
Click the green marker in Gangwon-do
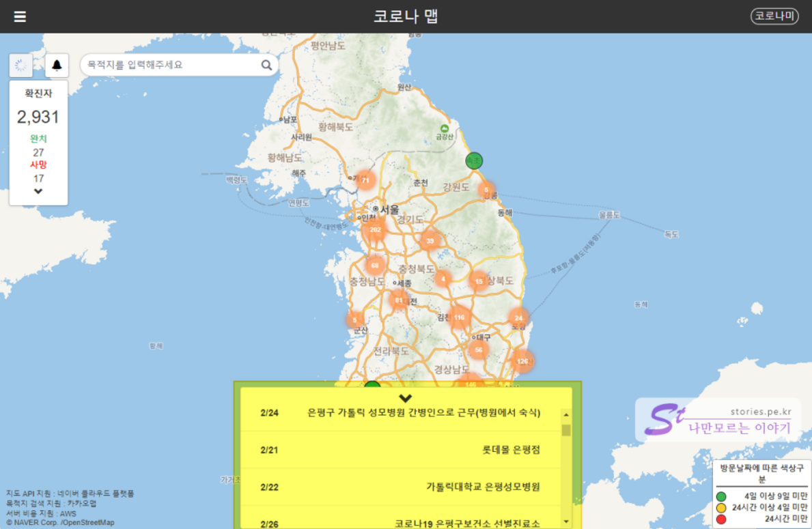tap(474, 161)
